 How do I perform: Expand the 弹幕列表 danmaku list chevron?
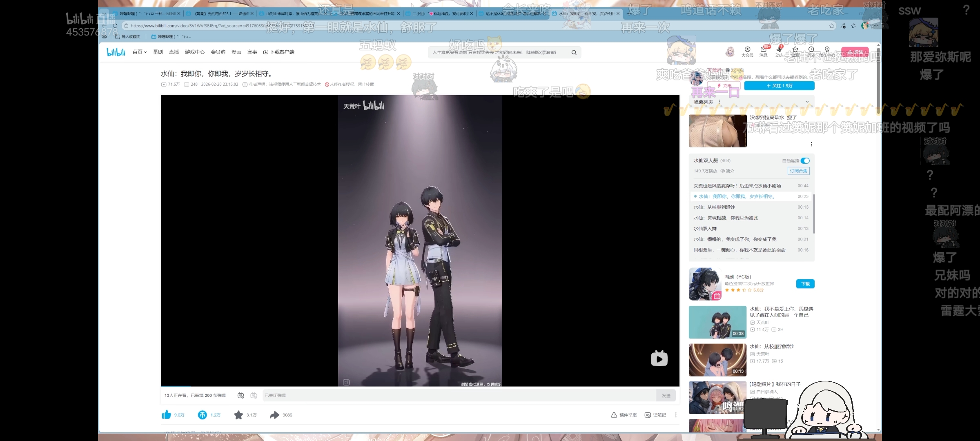[807, 102]
